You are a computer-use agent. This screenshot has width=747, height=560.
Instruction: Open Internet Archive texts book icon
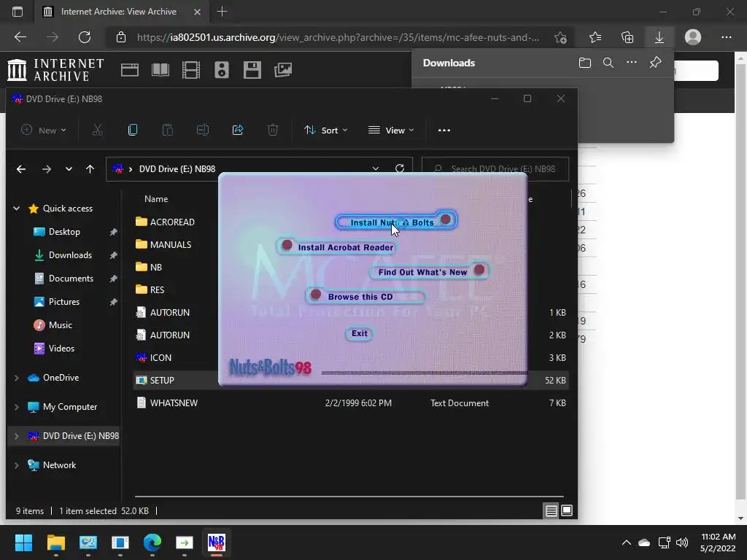(x=160, y=70)
